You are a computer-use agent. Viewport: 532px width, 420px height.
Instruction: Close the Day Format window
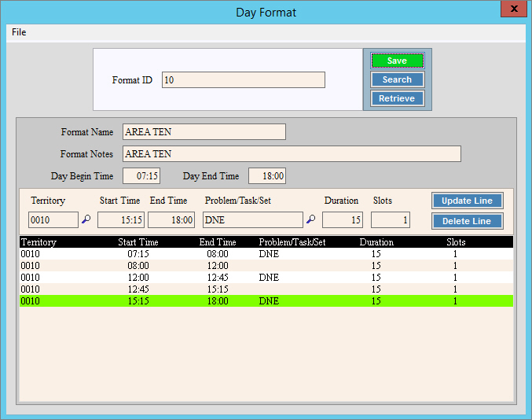(514, 9)
